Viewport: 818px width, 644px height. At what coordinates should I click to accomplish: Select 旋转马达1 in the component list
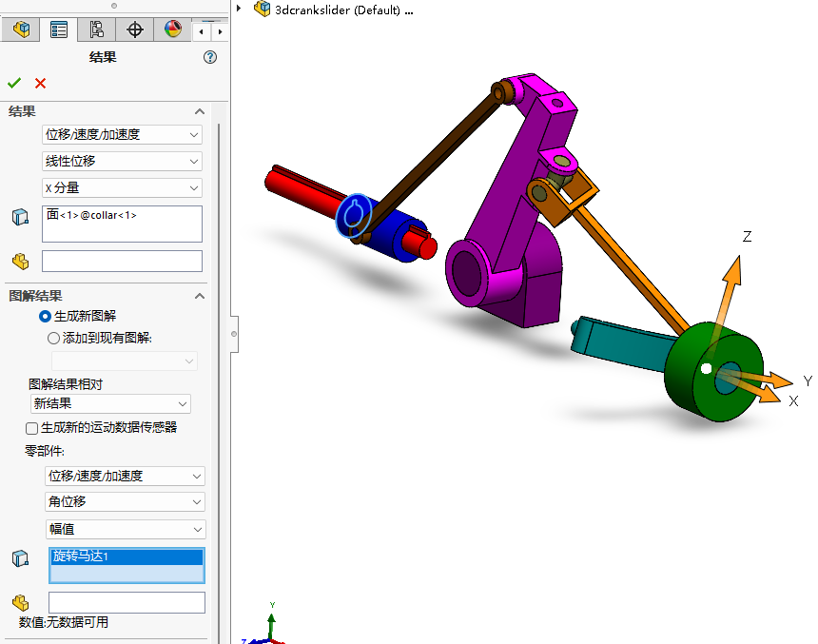click(x=126, y=556)
